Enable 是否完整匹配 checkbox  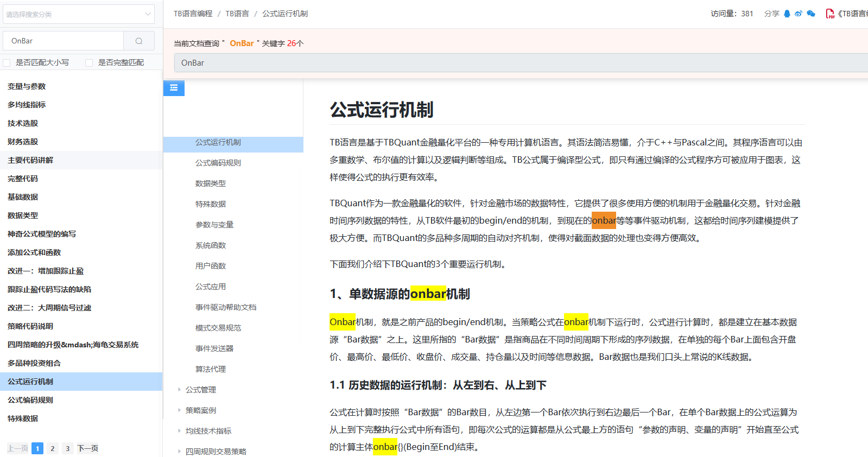89,63
